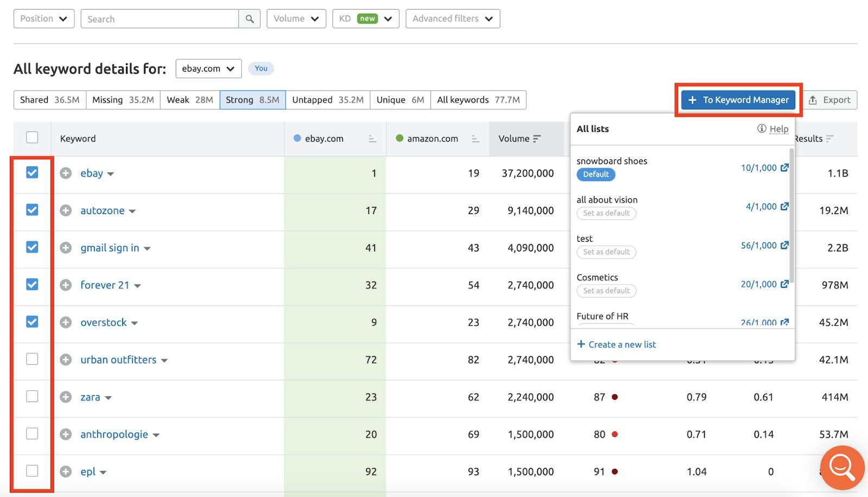Add overstock via plus icon
This screenshot has height=497, width=868.
coord(66,322)
